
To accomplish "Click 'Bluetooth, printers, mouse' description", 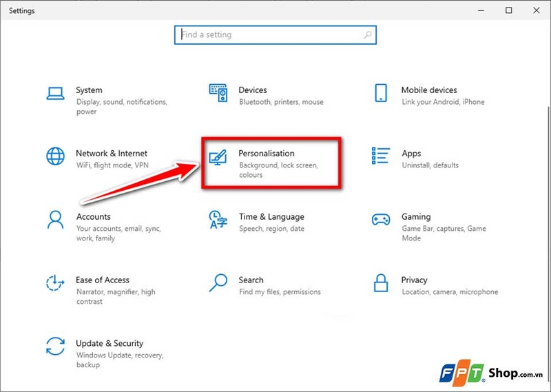I will tap(281, 102).
